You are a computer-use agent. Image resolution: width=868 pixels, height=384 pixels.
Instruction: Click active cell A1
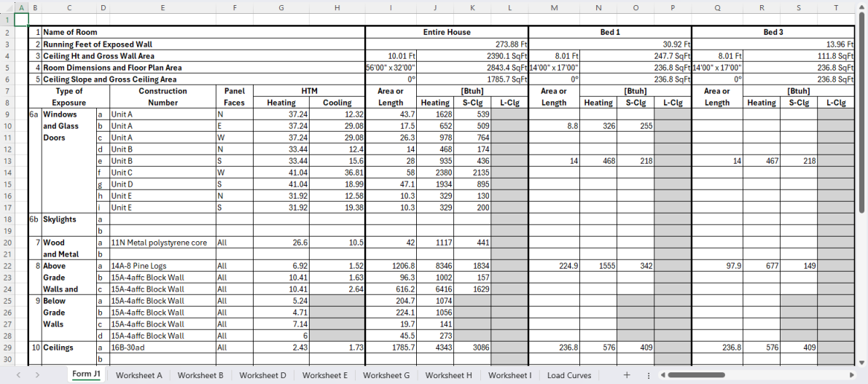coord(21,20)
